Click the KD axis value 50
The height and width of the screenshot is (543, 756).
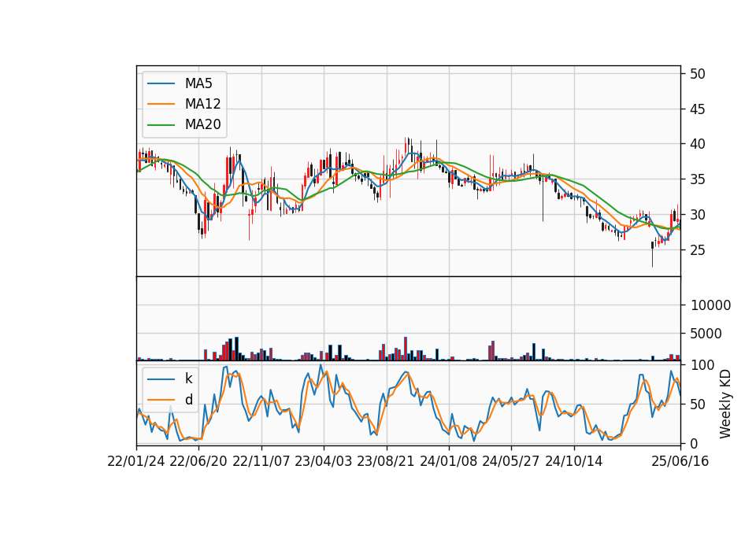coord(697,404)
